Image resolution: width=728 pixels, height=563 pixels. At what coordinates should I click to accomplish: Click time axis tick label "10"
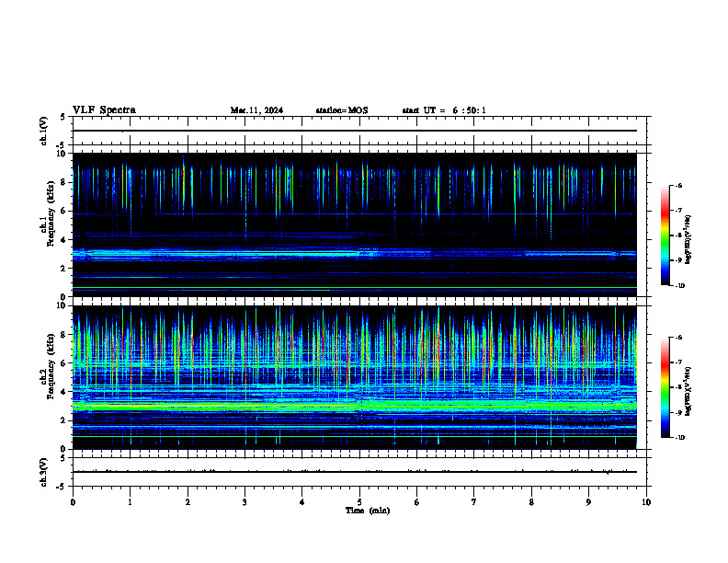(646, 502)
